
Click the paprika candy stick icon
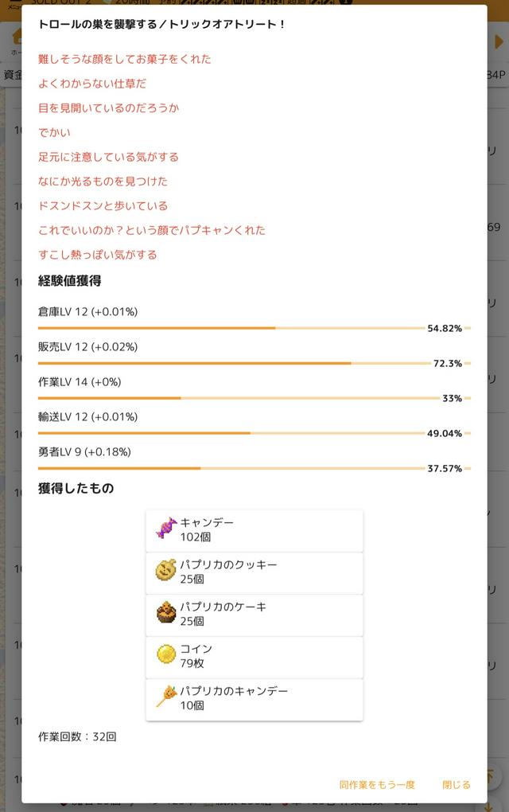pyautogui.click(x=166, y=697)
